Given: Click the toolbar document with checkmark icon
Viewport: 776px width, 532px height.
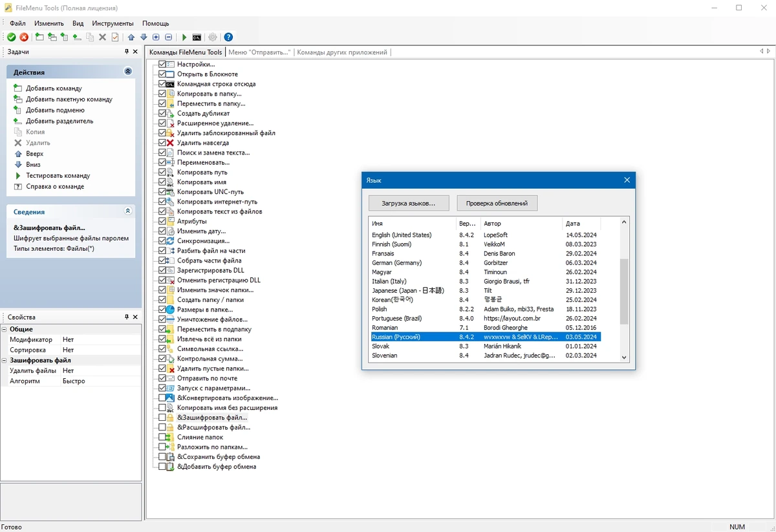Looking at the screenshot, I should pos(115,37).
